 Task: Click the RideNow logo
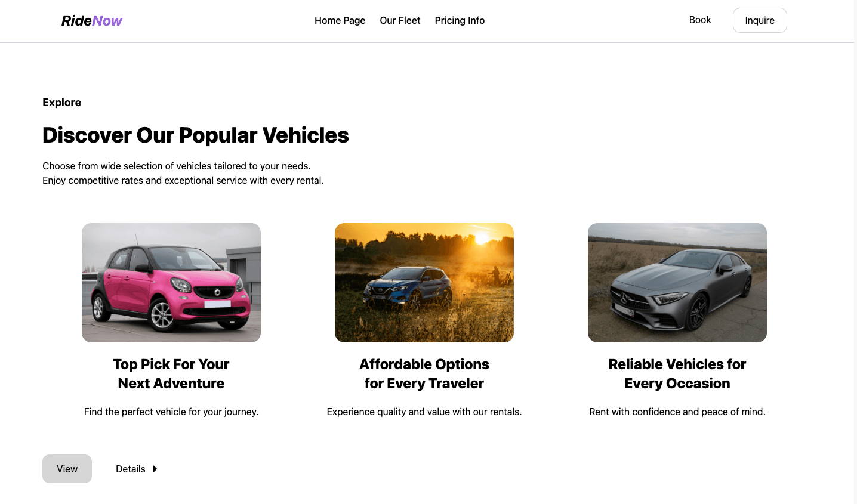pos(92,21)
